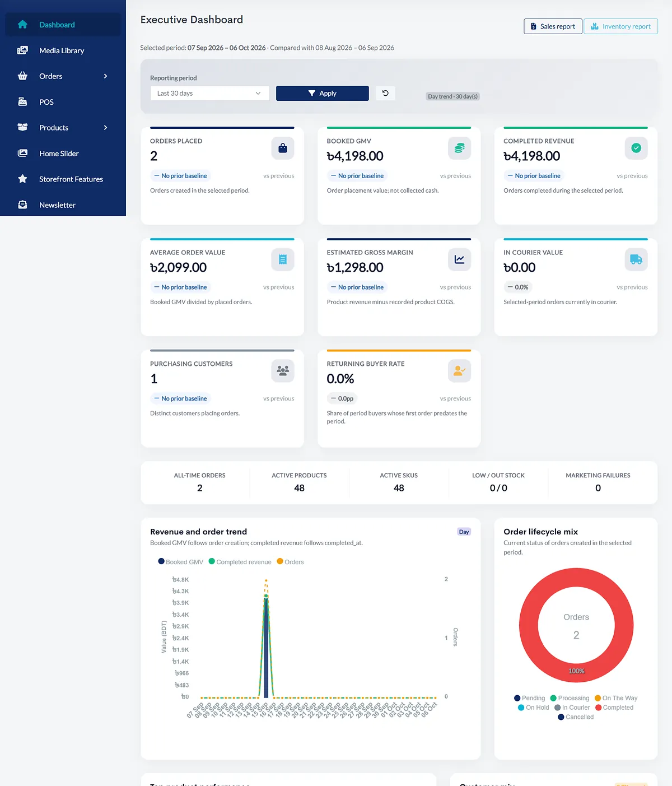The height and width of the screenshot is (786, 672).
Task: Click the Estimated Gross Margin chart icon
Action: [x=459, y=259]
